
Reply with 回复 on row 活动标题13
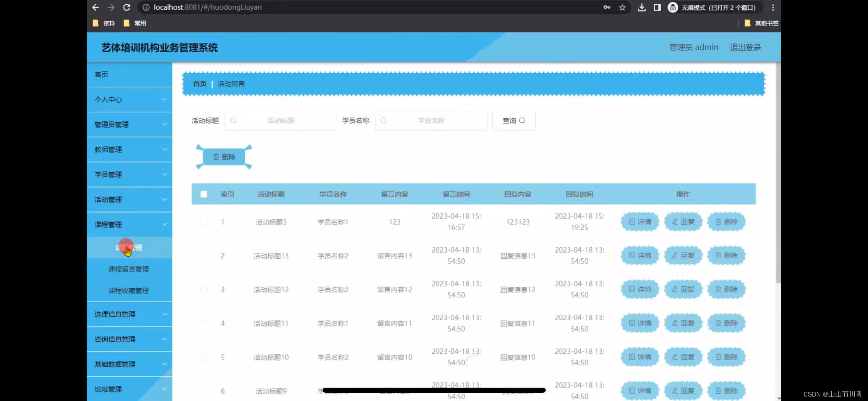683,256
